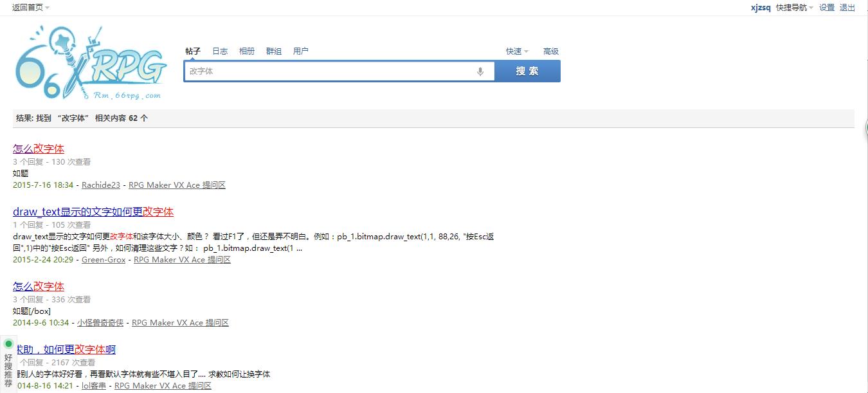Switch to the 相册 tab

tap(247, 51)
